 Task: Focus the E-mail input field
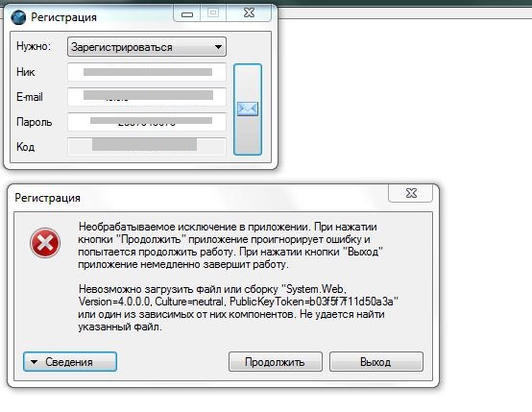[147, 97]
